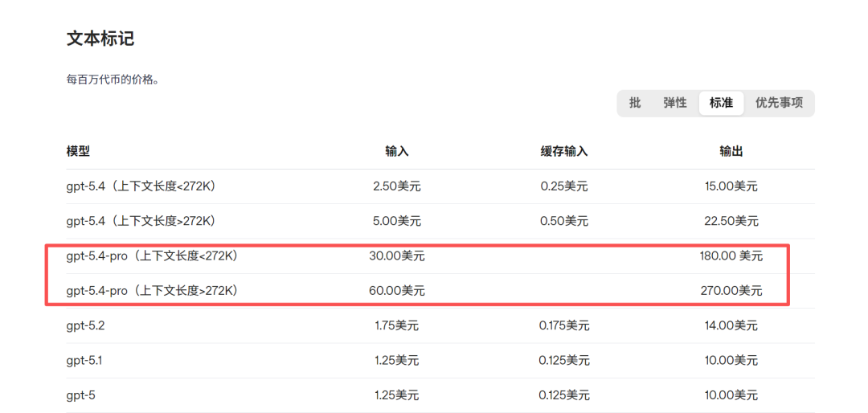Open the 优先事项 pricing tab
This screenshot has width=868, height=413.
(779, 103)
